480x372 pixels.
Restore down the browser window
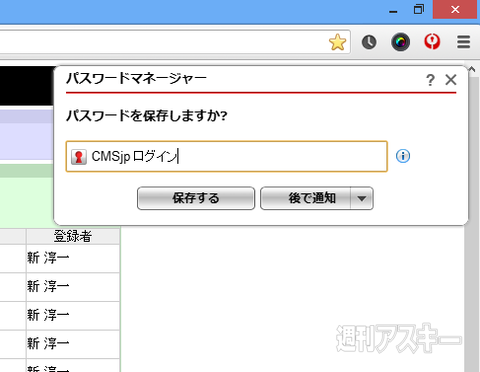pyautogui.click(x=419, y=9)
